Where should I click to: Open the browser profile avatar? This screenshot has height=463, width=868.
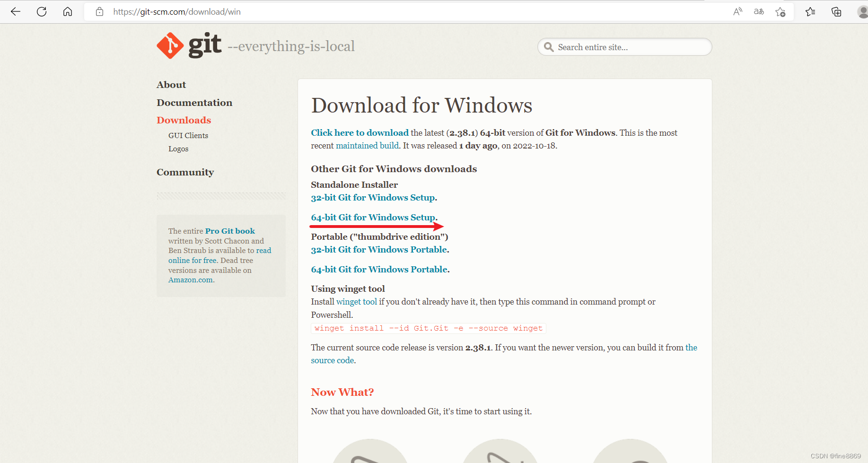pos(862,12)
